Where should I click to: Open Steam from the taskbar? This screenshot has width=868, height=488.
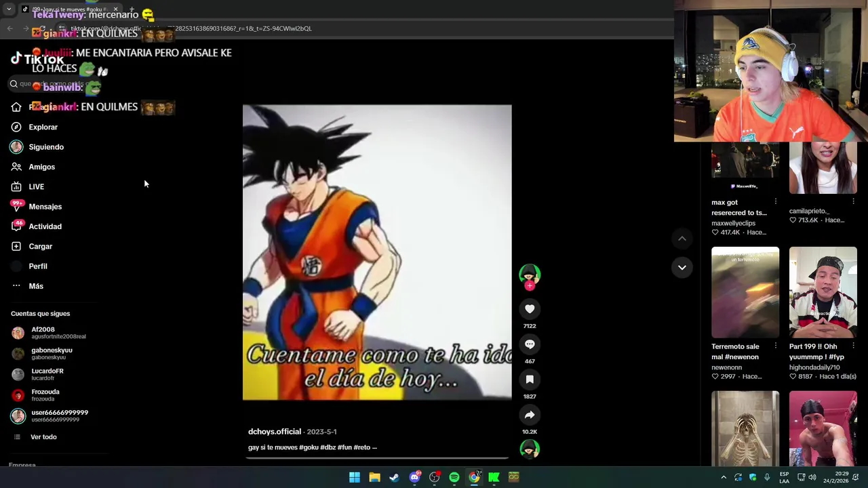click(394, 477)
